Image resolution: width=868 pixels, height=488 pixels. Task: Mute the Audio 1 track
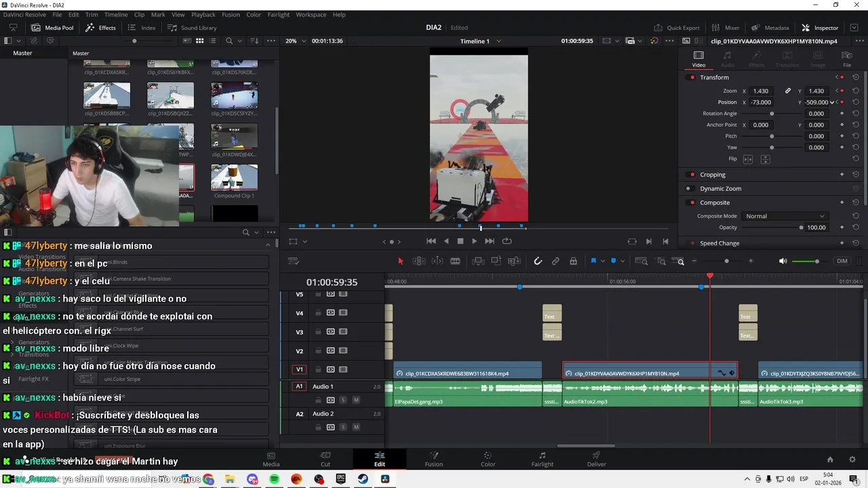coord(356,400)
